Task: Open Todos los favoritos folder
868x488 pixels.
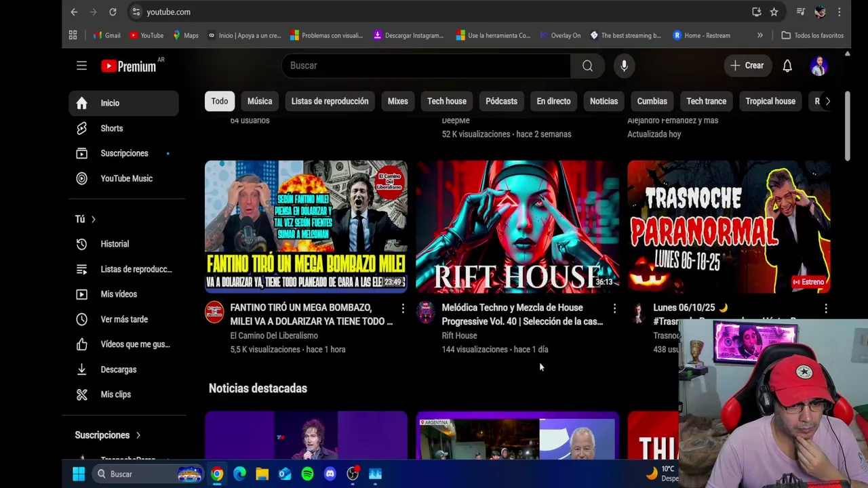Action: coord(812,35)
